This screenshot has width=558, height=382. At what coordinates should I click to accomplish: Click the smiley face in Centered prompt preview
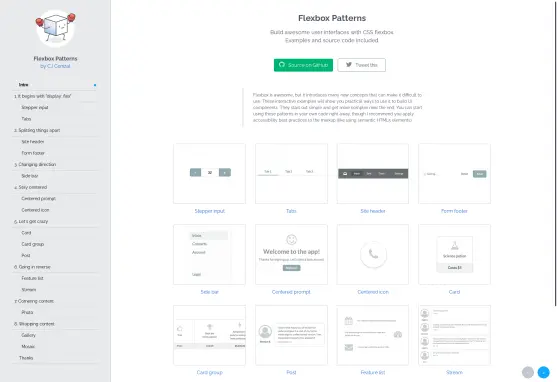(291, 240)
